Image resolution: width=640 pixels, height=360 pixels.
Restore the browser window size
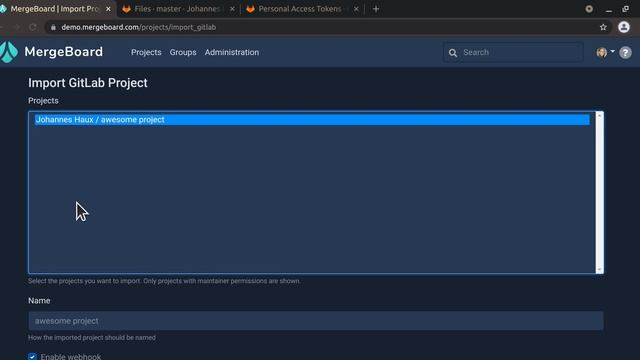(x=625, y=9)
